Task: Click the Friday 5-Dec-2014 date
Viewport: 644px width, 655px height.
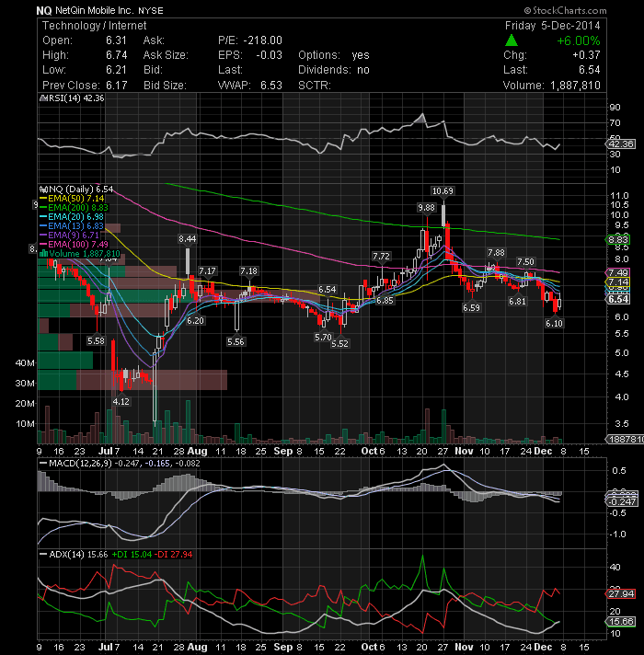Action: [x=553, y=26]
